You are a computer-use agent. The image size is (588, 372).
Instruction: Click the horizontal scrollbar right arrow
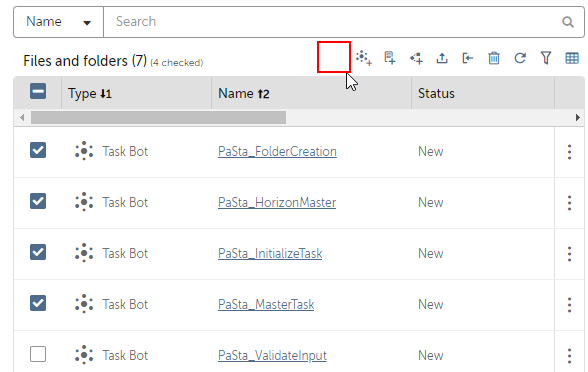pyautogui.click(x=578, y=118)
